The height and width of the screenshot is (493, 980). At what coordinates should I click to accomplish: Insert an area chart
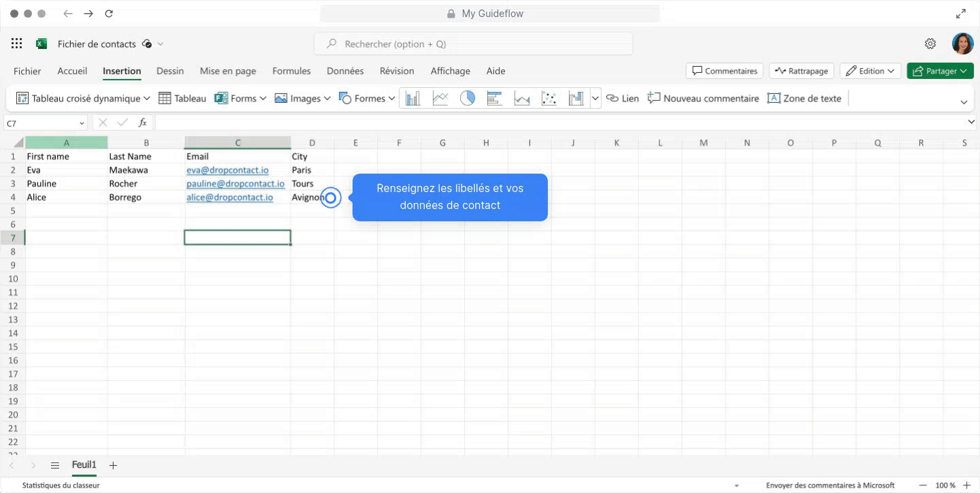pos(522,98)
